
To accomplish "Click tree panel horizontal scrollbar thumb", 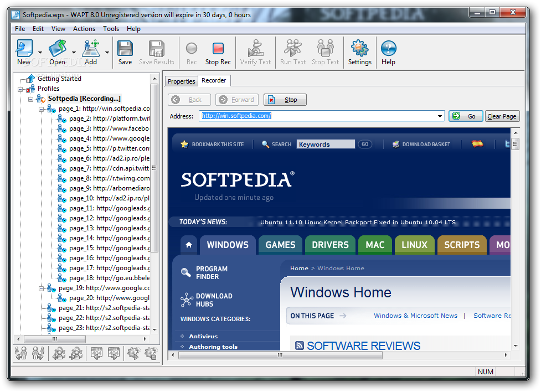I will [x=54, y=339].
